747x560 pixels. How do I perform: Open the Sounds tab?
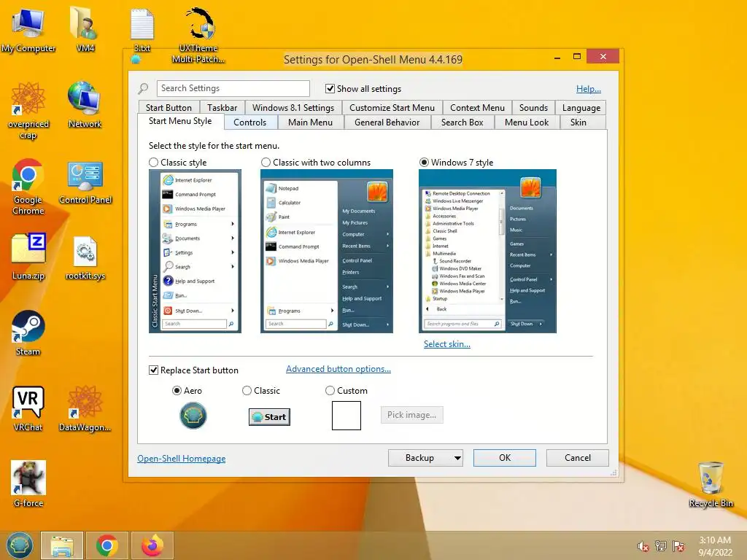(x=533, y=108)
